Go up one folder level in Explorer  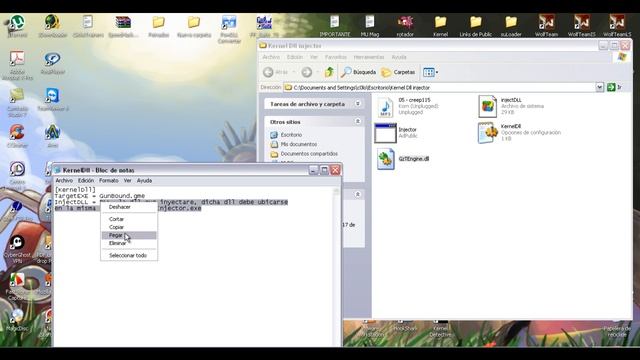329,72
